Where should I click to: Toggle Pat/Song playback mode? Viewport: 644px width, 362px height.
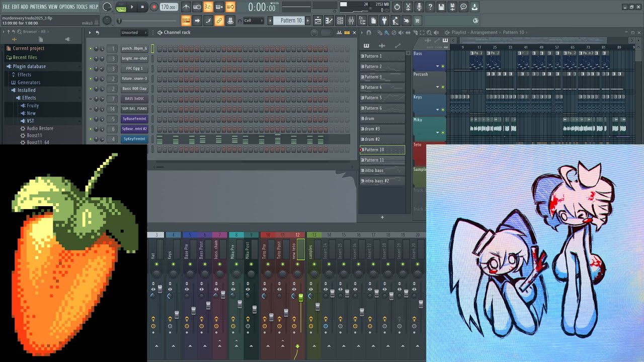coord(121,7)
